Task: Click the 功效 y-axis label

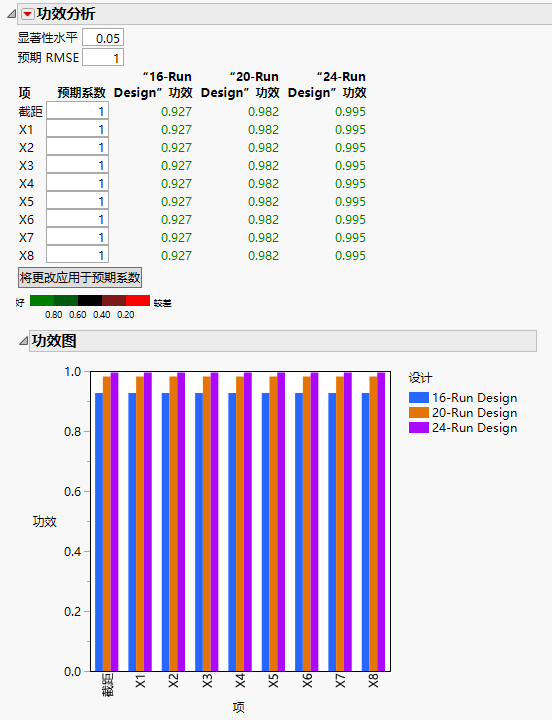Action: (x=45, y=521)
